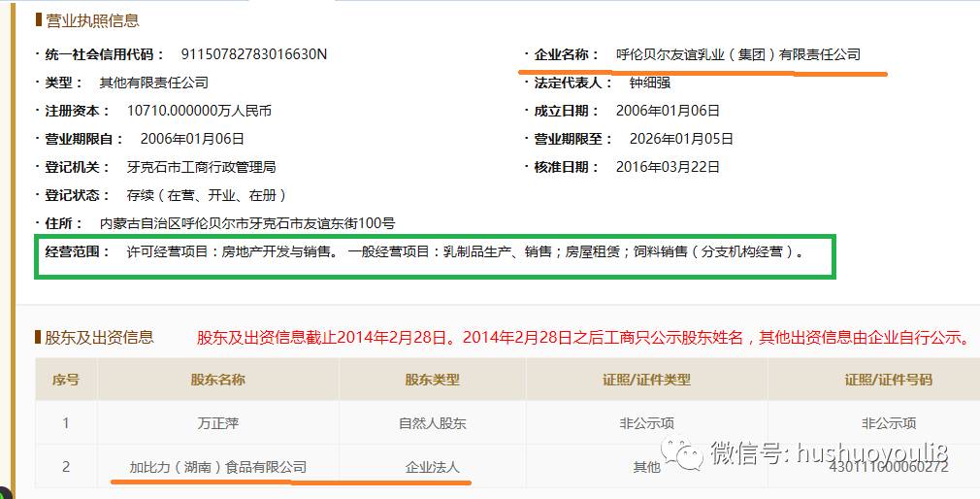Click the 营业执照信息 section heading
The image size is (980, 499).
click(x=92, y=20)
